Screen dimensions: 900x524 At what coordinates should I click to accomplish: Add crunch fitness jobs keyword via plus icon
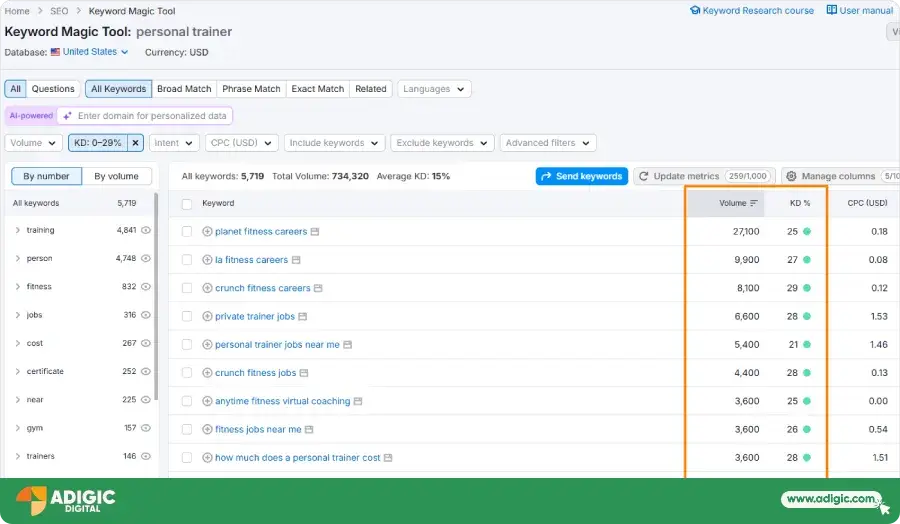(207, 372)
